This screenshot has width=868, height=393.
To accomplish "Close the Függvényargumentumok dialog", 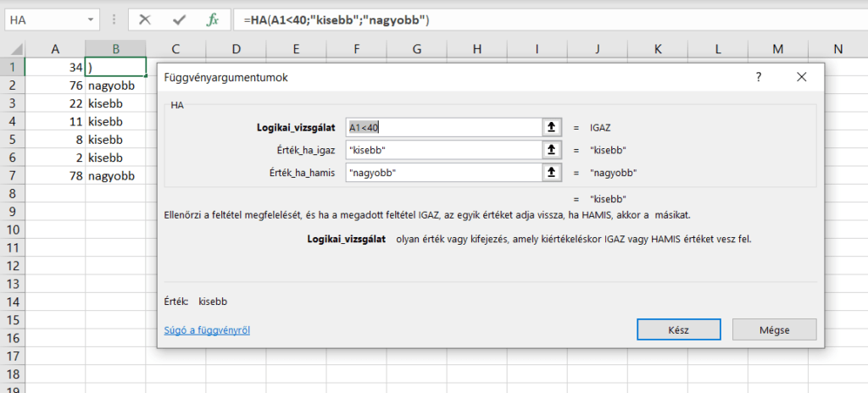I will pyautogui.click(x=801, y=77).
